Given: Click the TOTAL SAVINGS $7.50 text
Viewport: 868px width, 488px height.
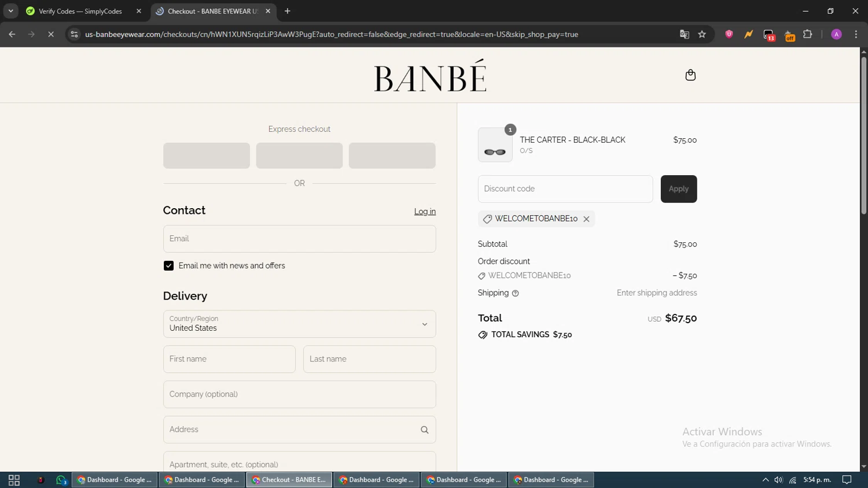Looking at the screenshot, I should pos(531,335).
